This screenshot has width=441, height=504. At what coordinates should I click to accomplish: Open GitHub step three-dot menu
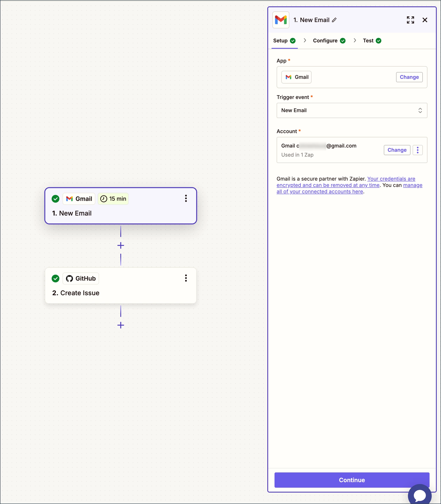coord(186,278)
